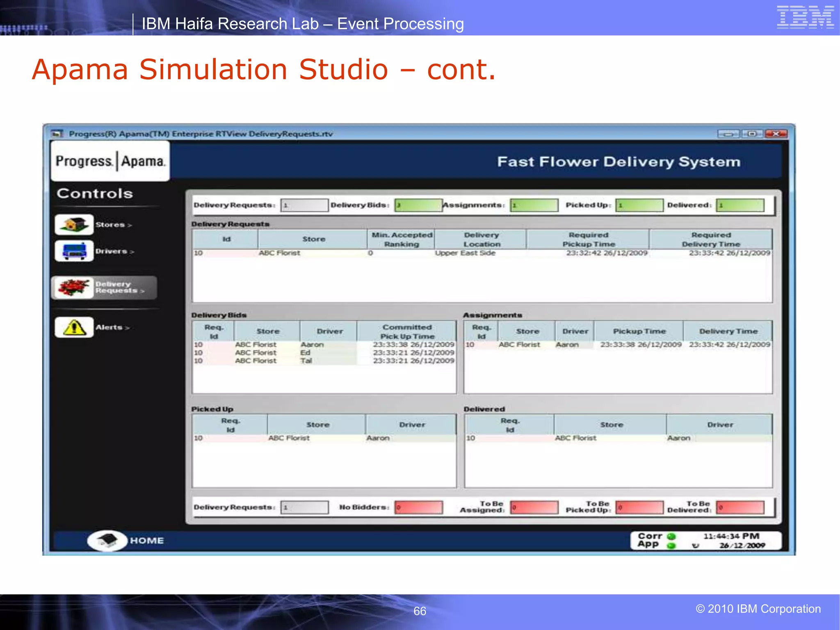Click top Delivery Requests count field

pyautogui.click(x=304, y=205)
